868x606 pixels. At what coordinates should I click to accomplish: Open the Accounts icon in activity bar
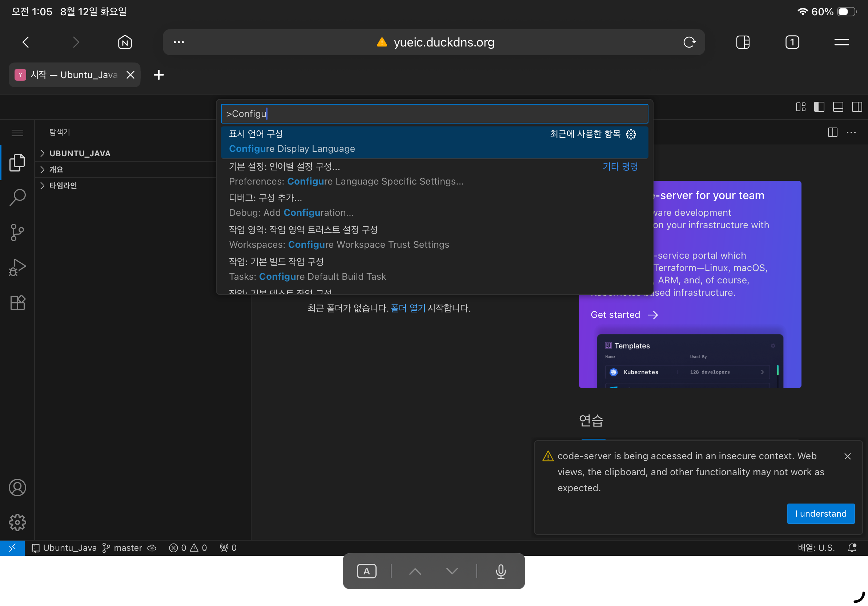[x=17, y=487]
